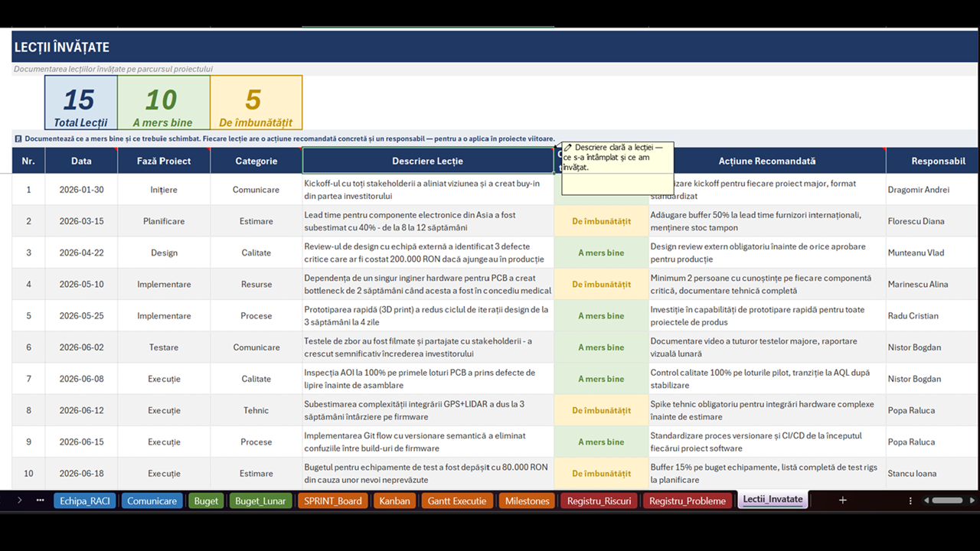This screenshot has height=551, width=980.
Task: Switch to the Comunicare sheet tab
Action: pyautogui.click(x=152, y=500)
